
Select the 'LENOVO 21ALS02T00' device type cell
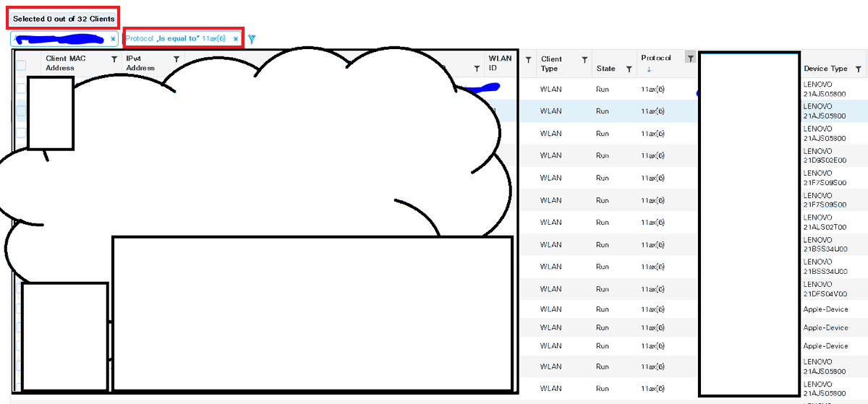coord(825,222)
